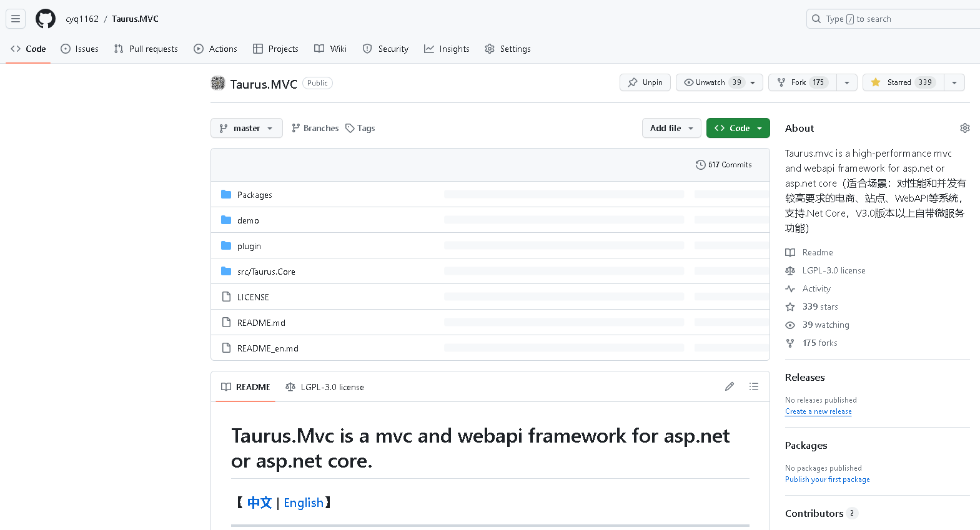Click the search magnifier icon
Screen dimensions: 980x530
[816, 19]
